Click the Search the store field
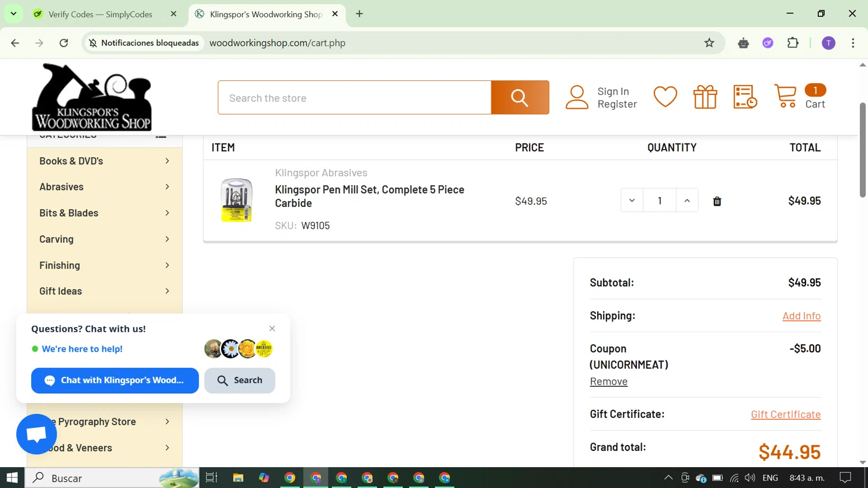This screenshot has width=868, height=488. click(355, 98)
